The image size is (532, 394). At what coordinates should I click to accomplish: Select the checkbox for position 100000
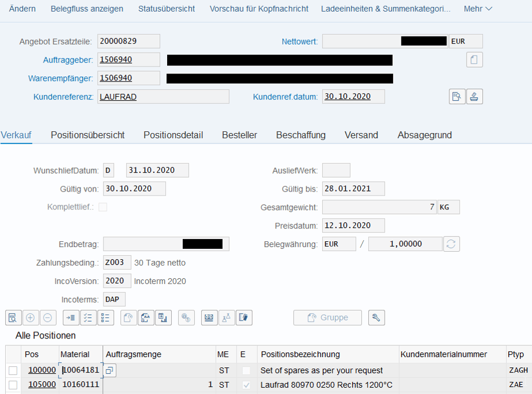point(13,370)
